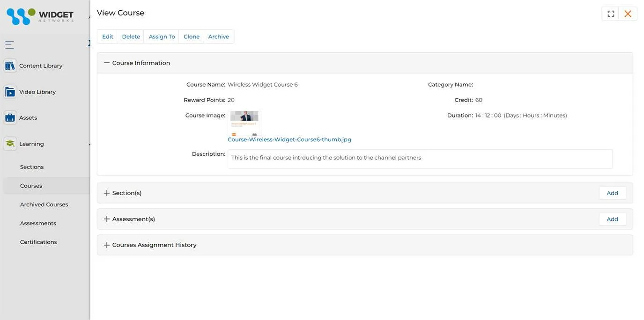Expand Courses Assignment History
The height and width of the screenshot is (320, 644).
(x=107, y=245)
